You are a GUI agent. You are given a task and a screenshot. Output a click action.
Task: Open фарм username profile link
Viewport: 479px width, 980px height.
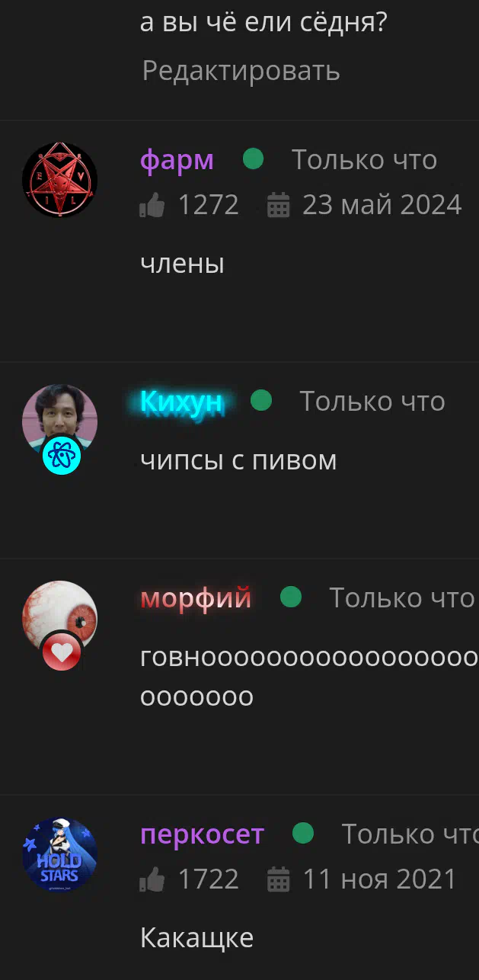click(x=177, y=160)
